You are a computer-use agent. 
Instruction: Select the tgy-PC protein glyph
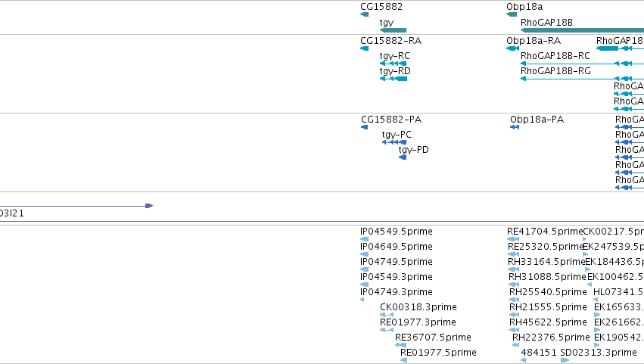pos(394,142)
